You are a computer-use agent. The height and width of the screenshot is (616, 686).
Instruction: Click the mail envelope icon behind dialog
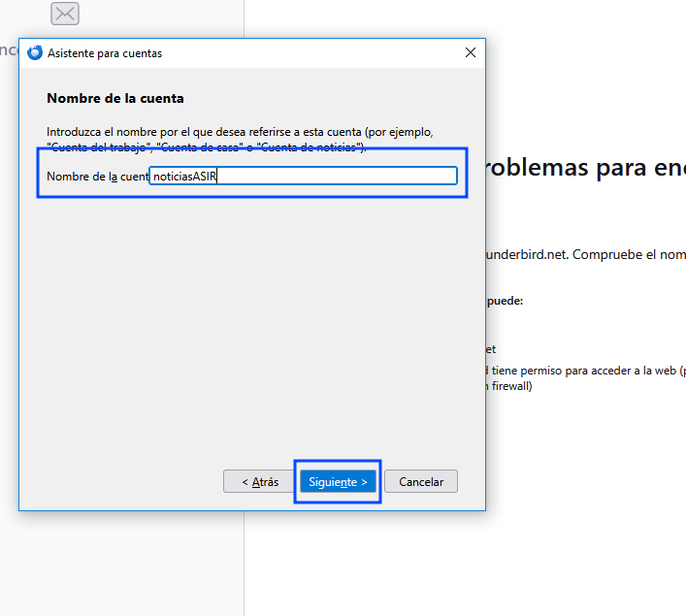tap(65, 14)
